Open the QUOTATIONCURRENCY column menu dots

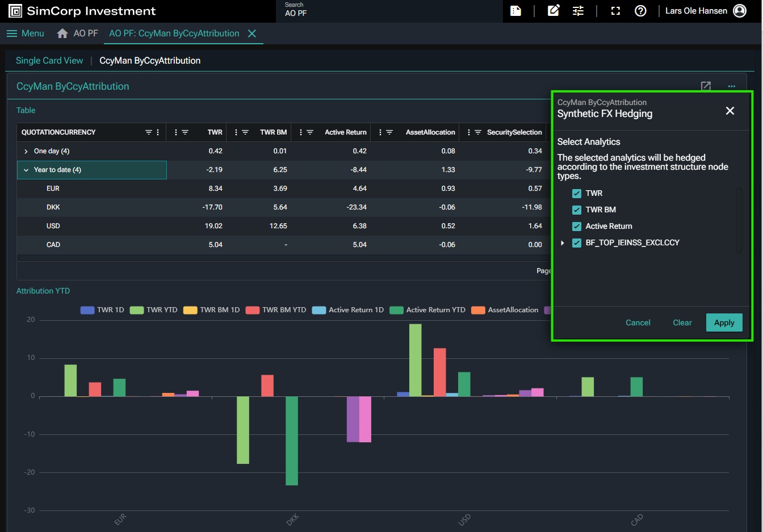point(158,132)
